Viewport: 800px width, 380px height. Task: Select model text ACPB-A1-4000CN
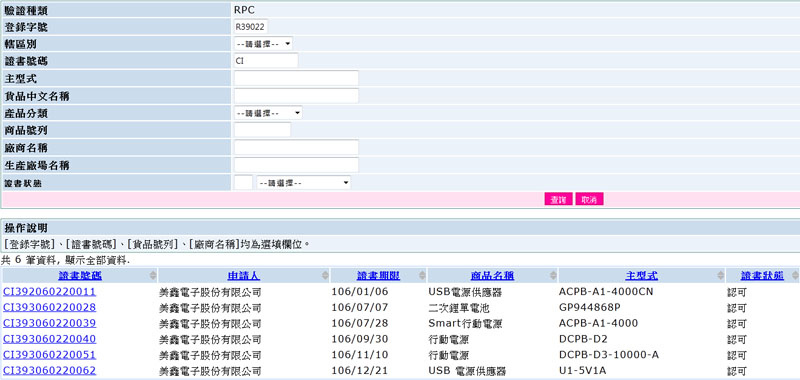606,292
